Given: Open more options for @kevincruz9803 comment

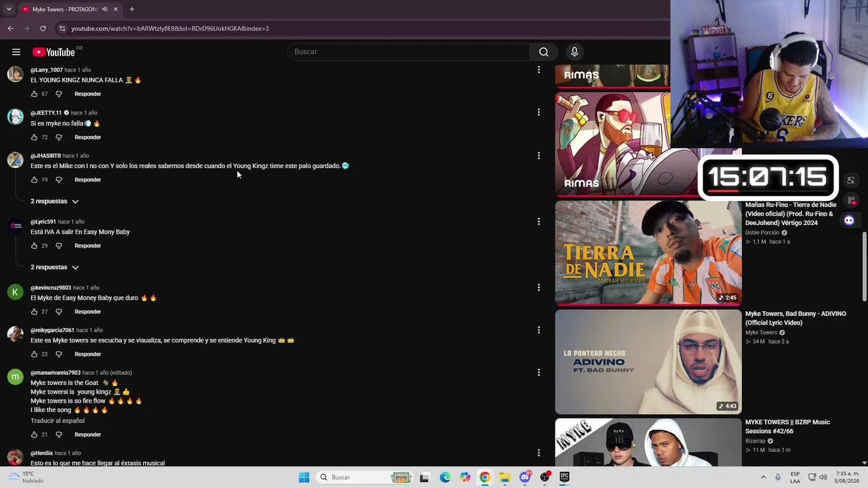Looking at the screenshot, I should [538, 287].
